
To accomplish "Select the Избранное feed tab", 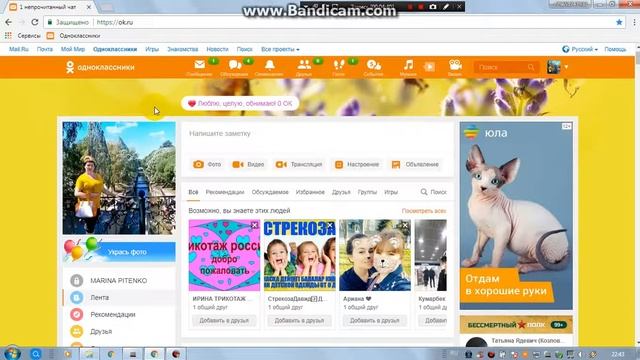I will [310, 192].
